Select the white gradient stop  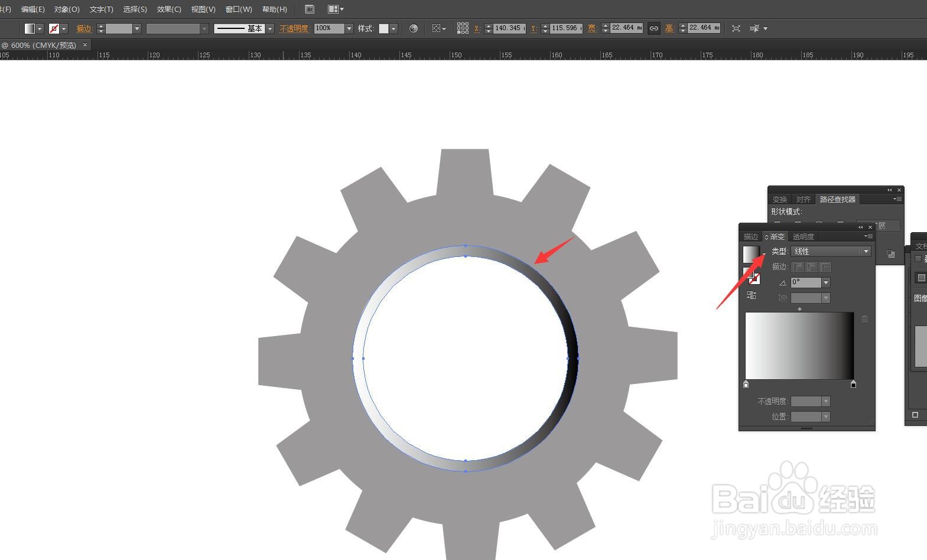746,385
